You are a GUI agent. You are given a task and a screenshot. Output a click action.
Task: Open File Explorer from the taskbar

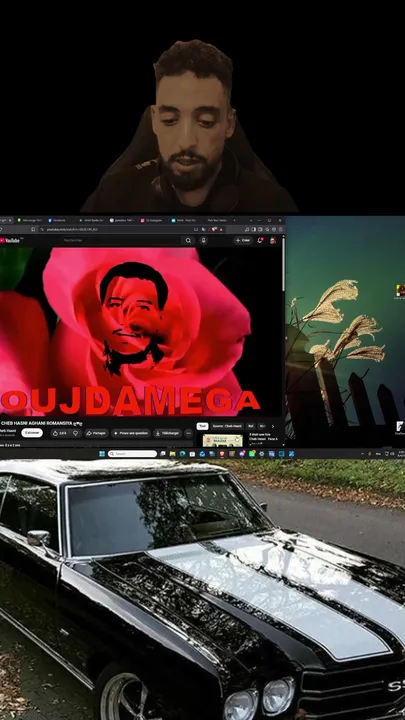[173, 454]
